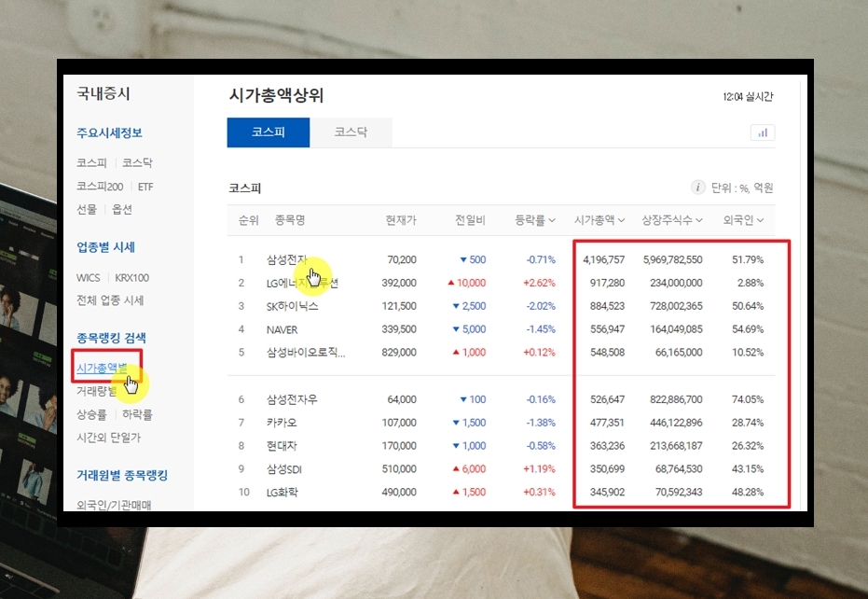Click 카카오 market cap 477,351
This screenshot has height=599, width=868.
(607, 423)
